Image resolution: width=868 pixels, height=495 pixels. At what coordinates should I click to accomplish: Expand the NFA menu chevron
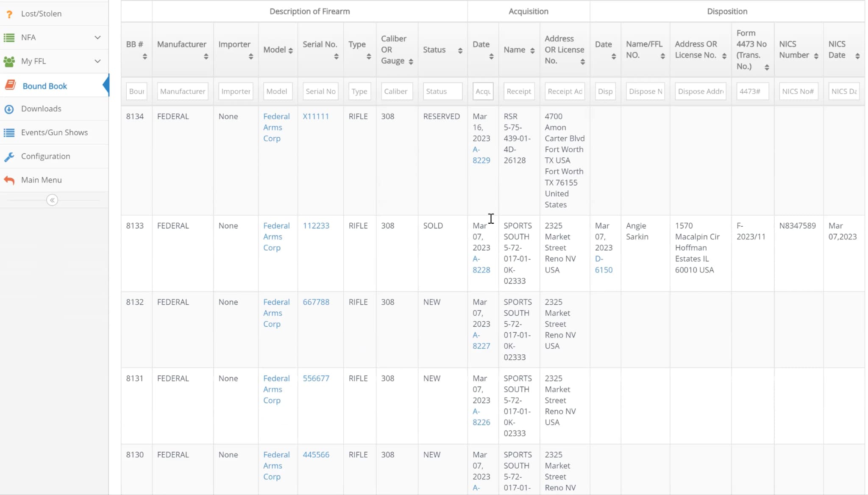(x=97, y=38)
